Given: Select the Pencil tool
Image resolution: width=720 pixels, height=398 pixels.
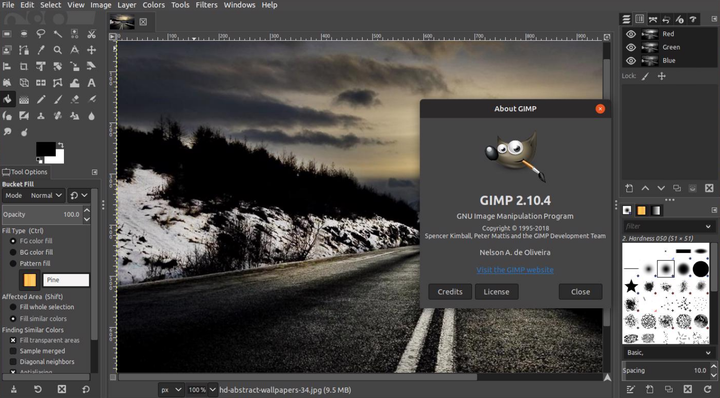Looking at the screenshot, I should pos(41,99).
